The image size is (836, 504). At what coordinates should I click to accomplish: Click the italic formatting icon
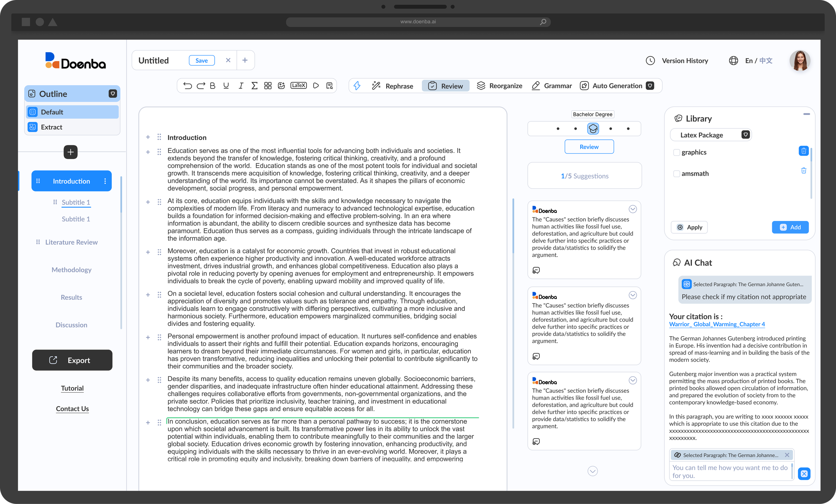pos(240,86)
